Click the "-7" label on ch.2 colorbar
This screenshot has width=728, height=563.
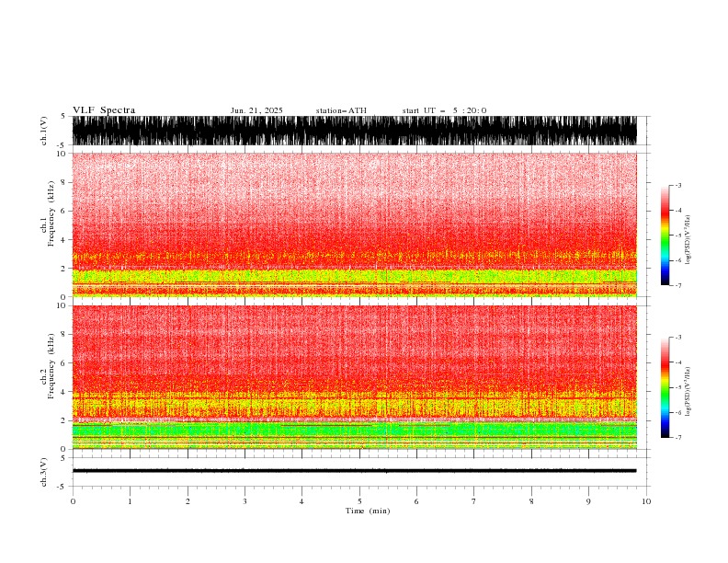click(678, 437)
